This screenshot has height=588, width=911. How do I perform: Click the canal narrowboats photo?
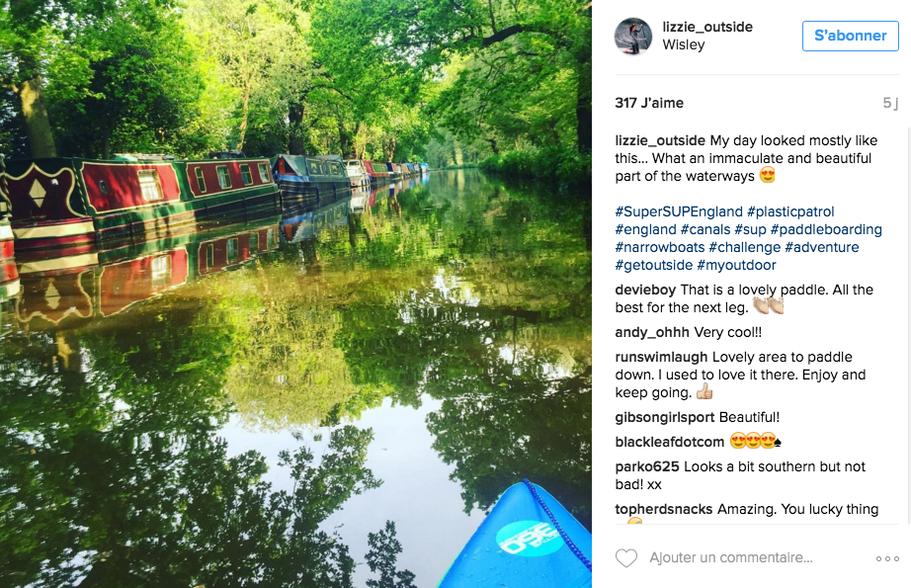tap(295, 294)
